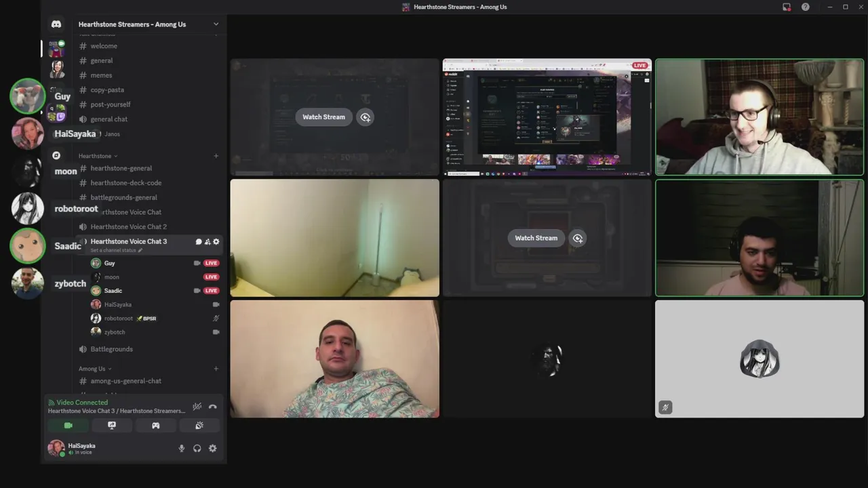
Task: Select robotoroot in the voice user list
Action: coord(119,318)
